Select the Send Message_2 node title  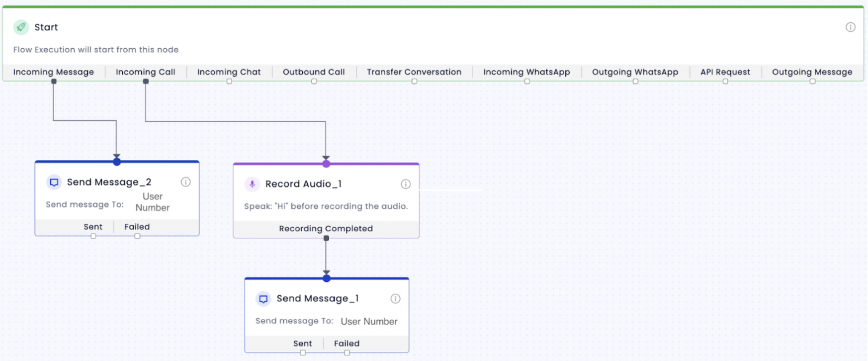(109, 182)
